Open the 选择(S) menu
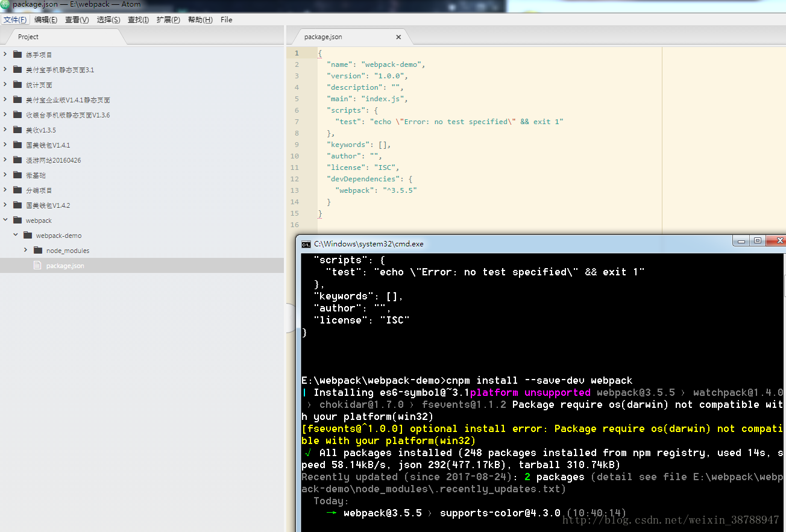Screen dimensions: 786x532 (108, 20)
